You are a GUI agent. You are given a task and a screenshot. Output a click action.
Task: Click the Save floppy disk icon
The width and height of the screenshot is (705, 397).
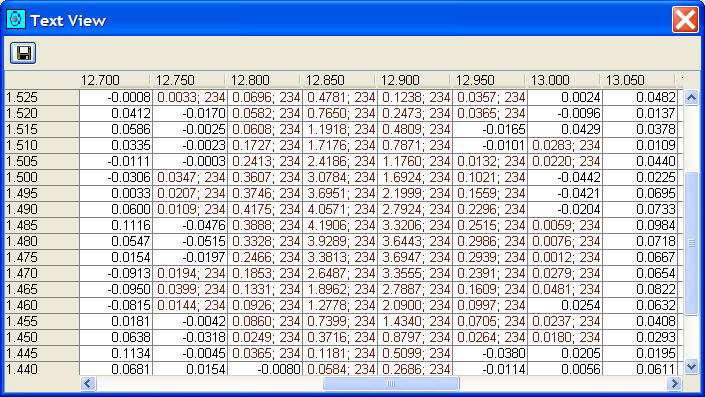23,53
